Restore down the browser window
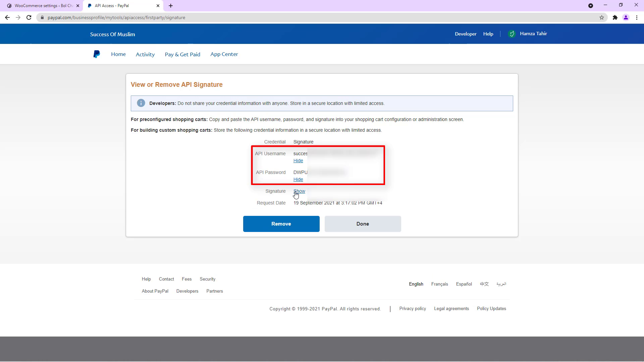Screen dimensions: 644x362 pos(621,5)
